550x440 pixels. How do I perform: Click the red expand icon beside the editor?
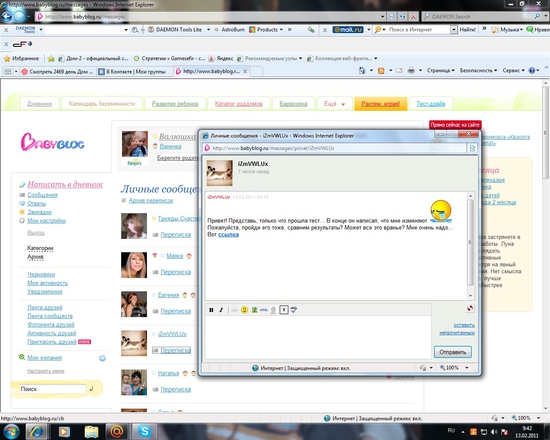[x=470, y=308]
